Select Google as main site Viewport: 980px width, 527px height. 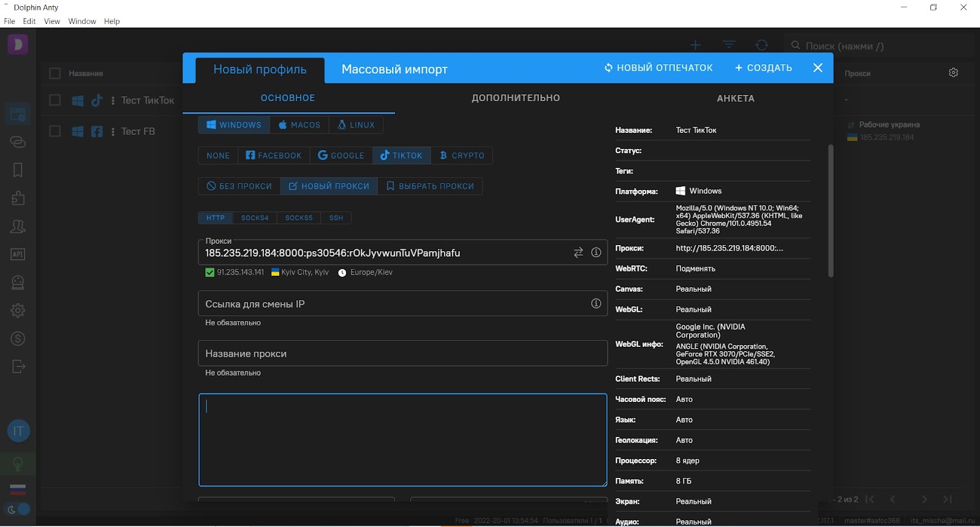341,156
